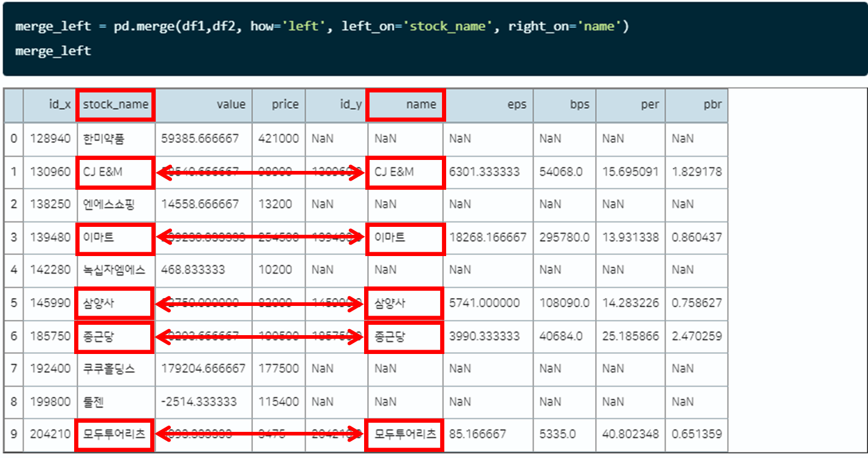Select eps cell 85.166667
868x458 pixels.
tap(489, 434)
